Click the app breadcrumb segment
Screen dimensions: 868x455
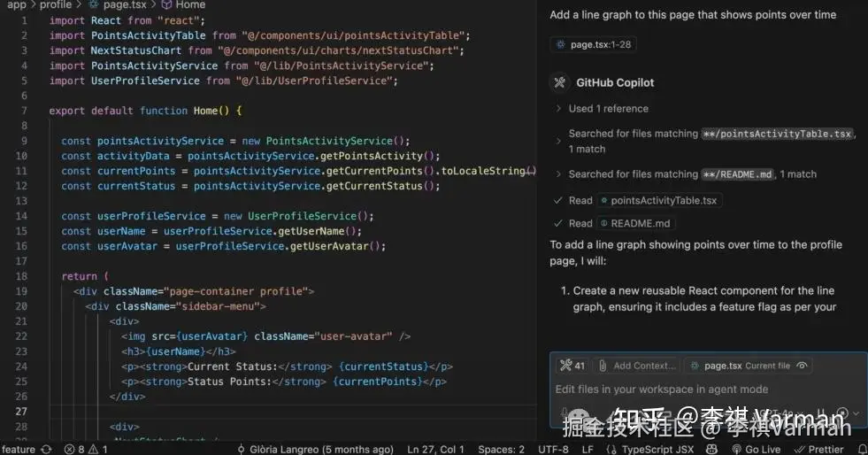[16, 5]
